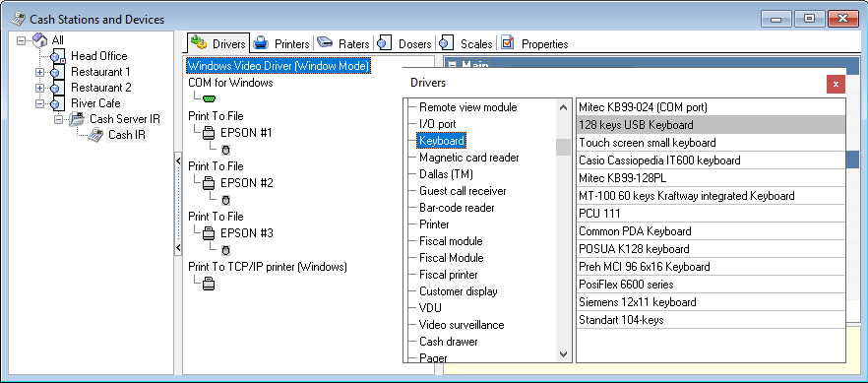The image size is (868, 383).
Task: Select Fiscal printer category
Action: pos(449,275)
